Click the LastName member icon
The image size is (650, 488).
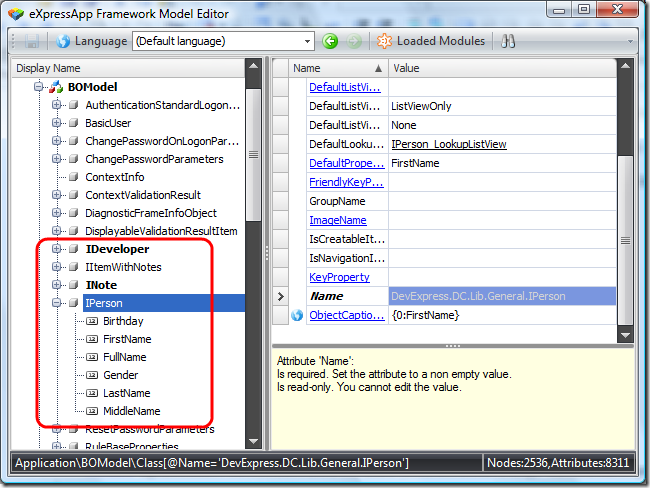(x=92, y=393)
